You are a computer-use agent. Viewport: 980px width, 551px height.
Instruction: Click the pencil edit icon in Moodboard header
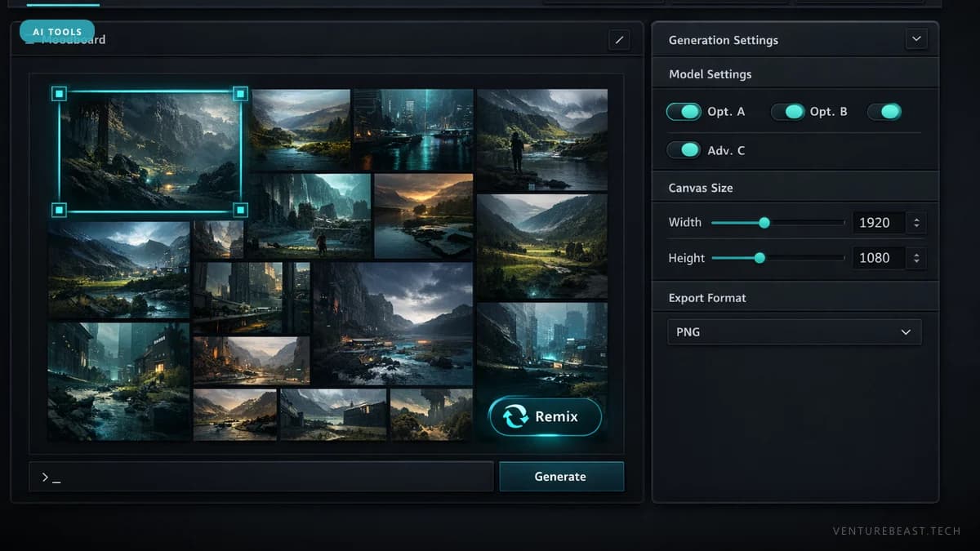619,39
